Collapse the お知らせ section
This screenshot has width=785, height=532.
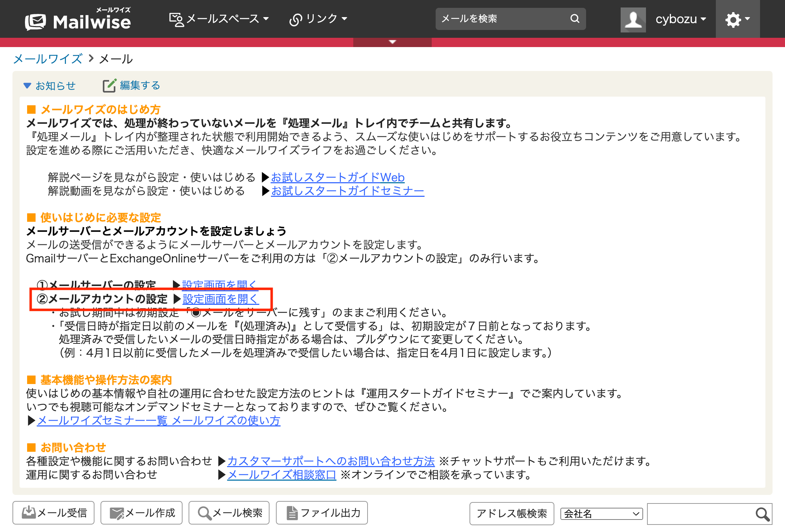coord(50,86)
